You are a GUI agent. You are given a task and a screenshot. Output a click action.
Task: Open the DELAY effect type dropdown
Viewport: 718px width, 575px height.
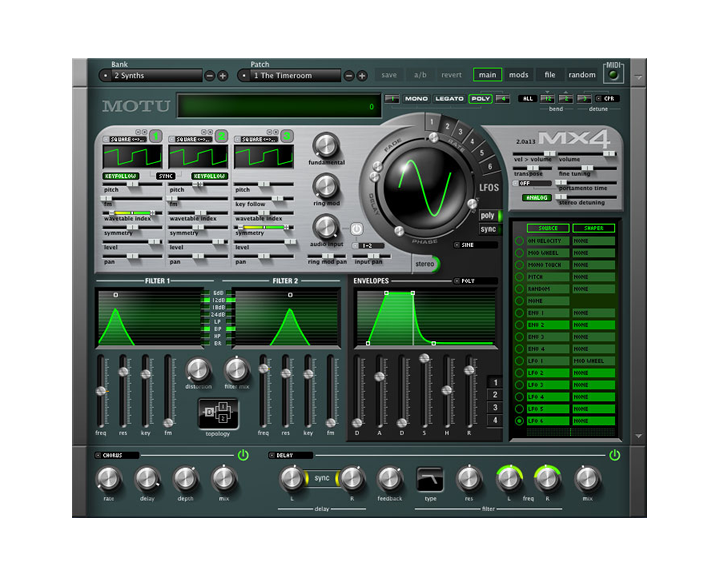(x=290, y=455)
